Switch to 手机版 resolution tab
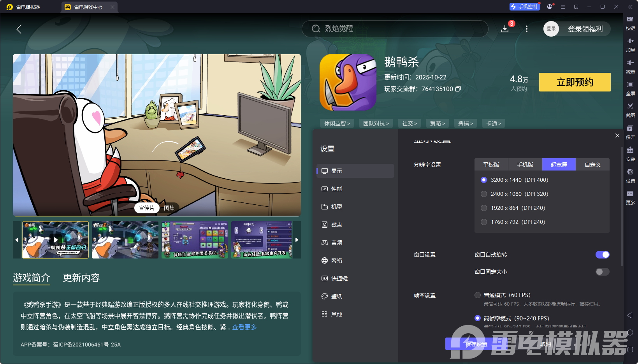This screenshot has width=638, height=364. click(525, 165)
